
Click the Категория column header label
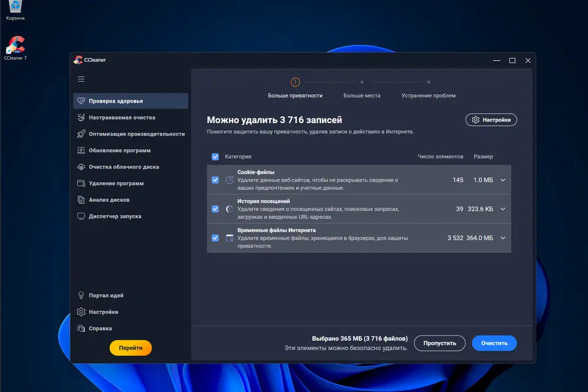(238, 157)
